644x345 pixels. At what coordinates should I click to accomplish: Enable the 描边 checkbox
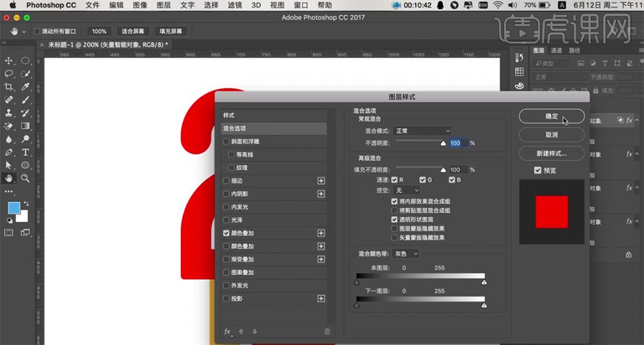[226, 181]
